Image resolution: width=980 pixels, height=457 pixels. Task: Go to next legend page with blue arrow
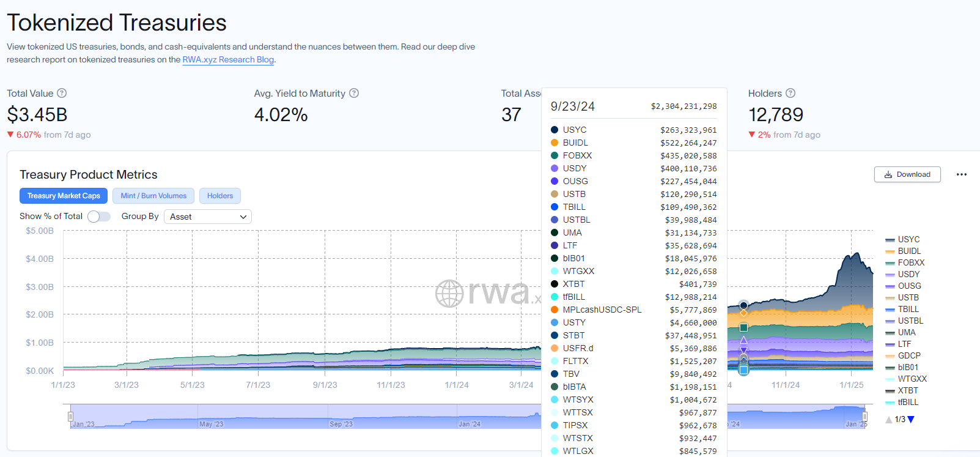(x=911, y=420)
